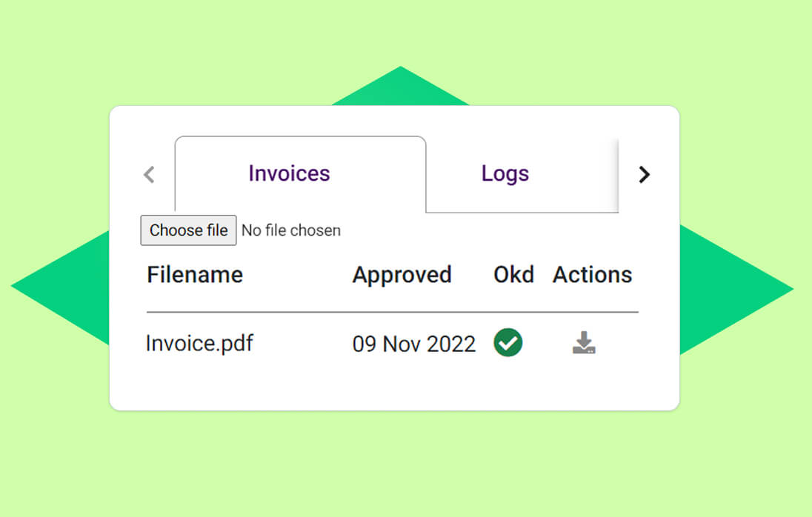Click the left navigation chevron
The height and width of the screenshot is (517, 812).
[x=148, y=175]
